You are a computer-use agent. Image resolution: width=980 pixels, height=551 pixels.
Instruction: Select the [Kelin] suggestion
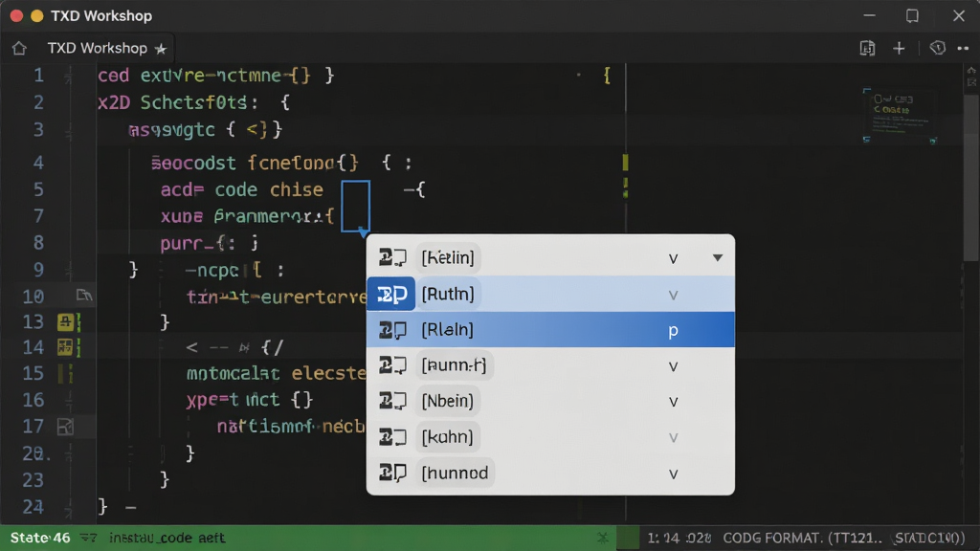(550, 257)
